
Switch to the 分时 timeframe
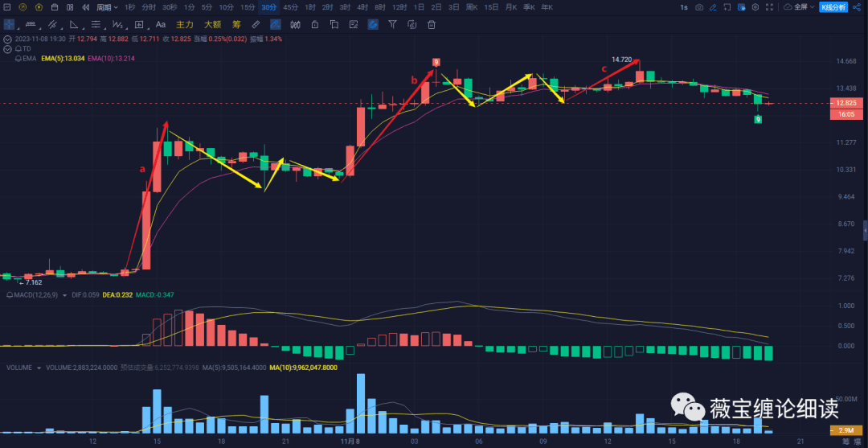point(149,7)
